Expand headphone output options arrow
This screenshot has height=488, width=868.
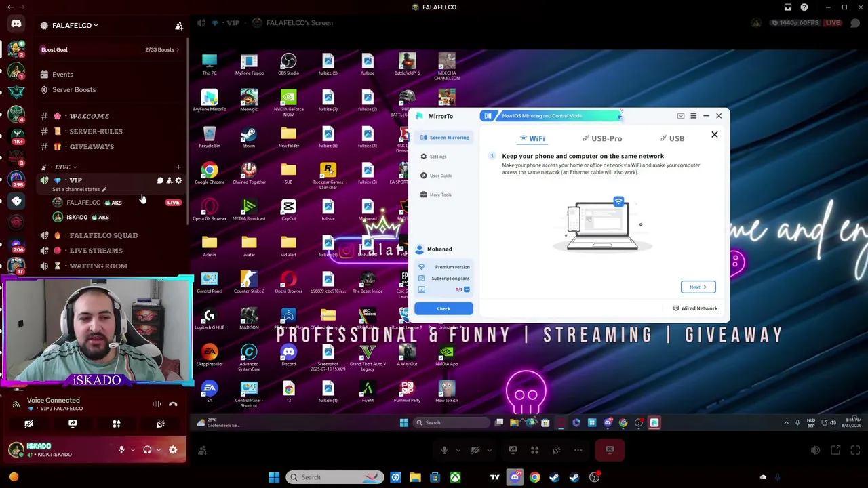(x=158, y=449)
